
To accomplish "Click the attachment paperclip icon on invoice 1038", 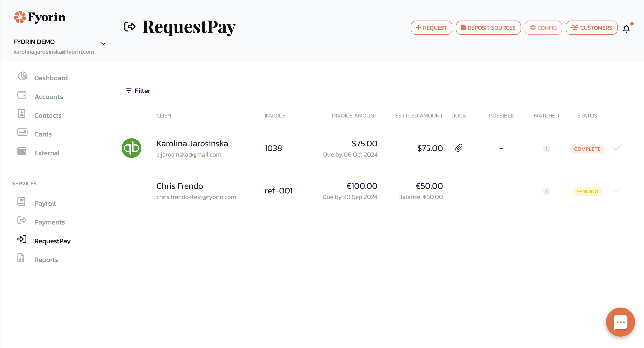I will click(458, 148).
